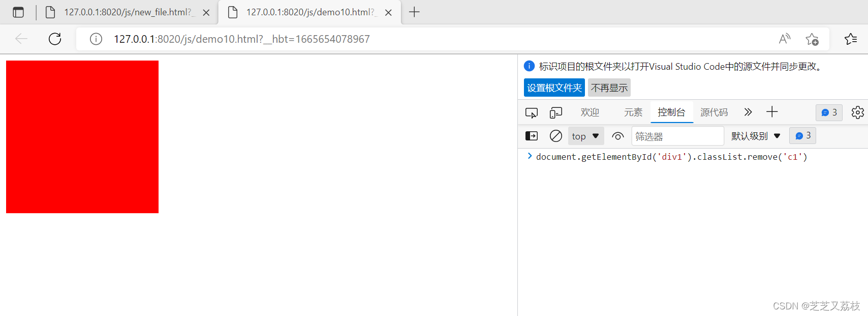Activate the inspect element picker tool
The width and height of the screenshot is (868, 316).
(x=532, y=112)
